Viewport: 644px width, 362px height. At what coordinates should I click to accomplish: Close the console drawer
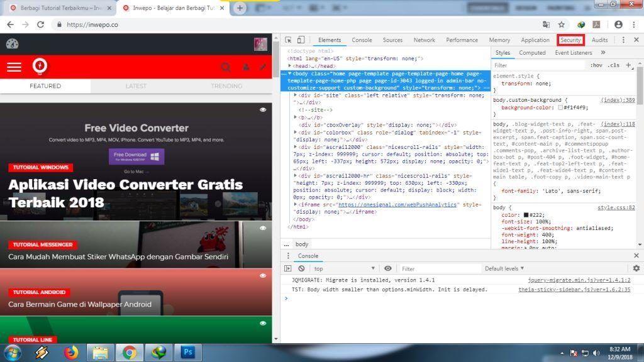tap(636, 255)
